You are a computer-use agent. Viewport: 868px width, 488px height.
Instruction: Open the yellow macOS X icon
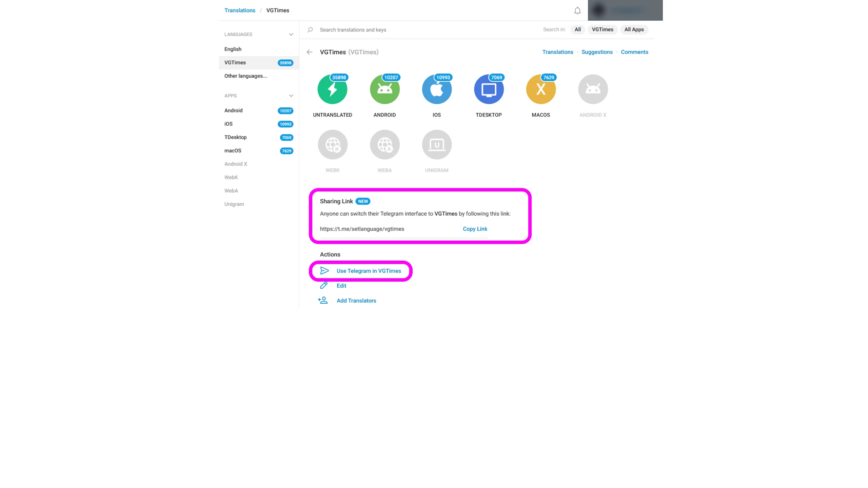[541, 89]
